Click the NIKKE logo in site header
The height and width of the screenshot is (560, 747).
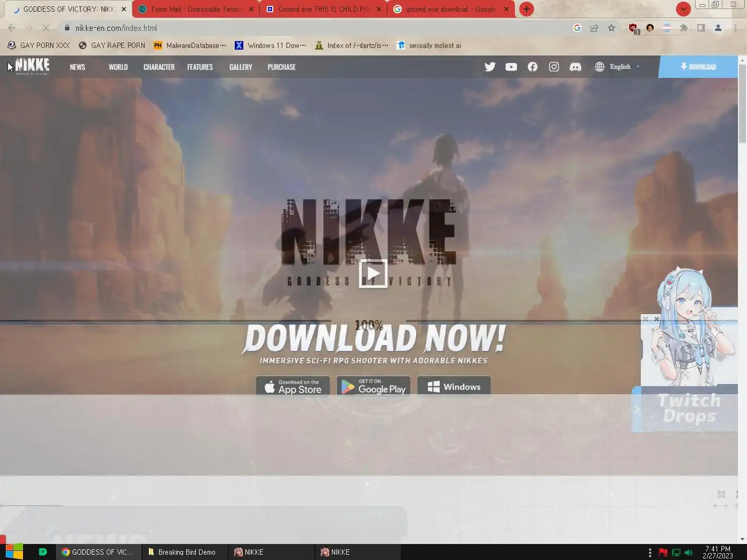coord(32,66)
